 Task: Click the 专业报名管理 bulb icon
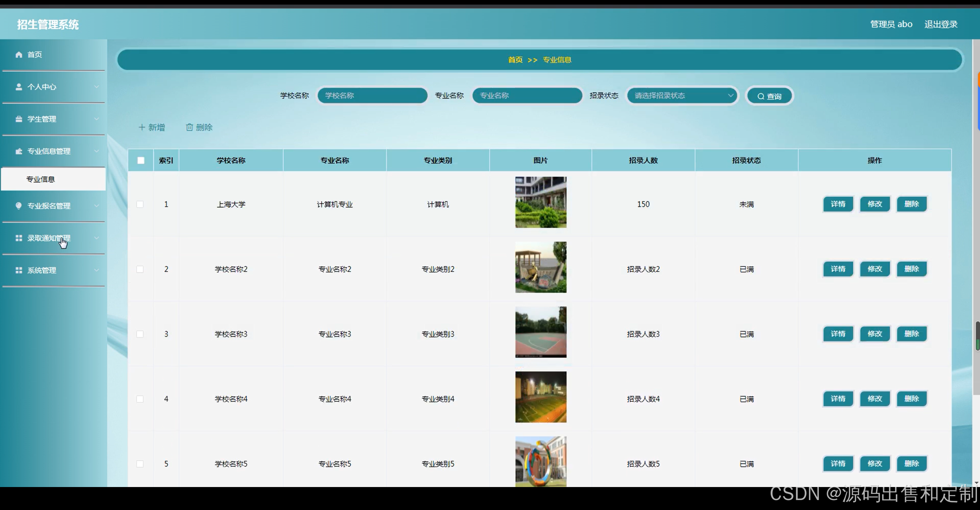coord(19,206)
